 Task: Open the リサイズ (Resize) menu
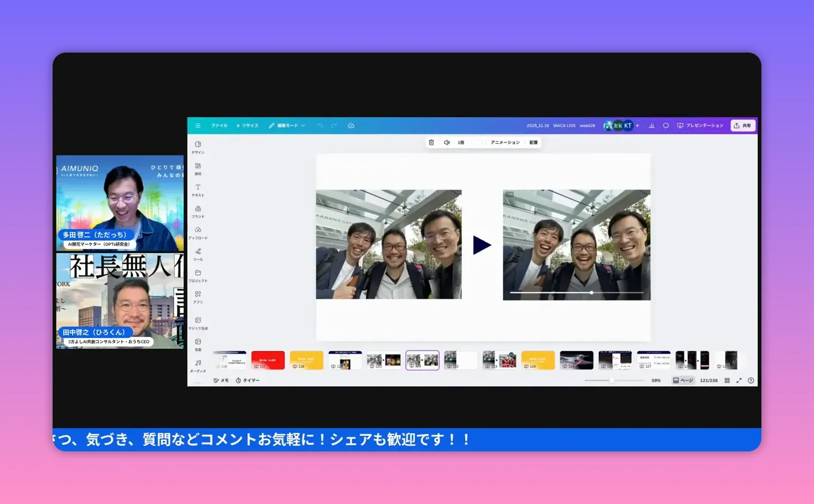(x=248, y=125)
